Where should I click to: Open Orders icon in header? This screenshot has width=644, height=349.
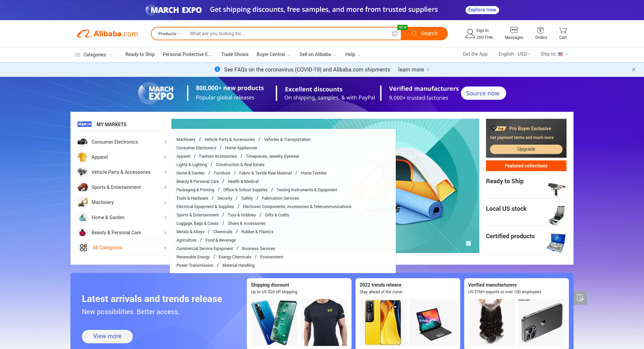click(541, 30)
